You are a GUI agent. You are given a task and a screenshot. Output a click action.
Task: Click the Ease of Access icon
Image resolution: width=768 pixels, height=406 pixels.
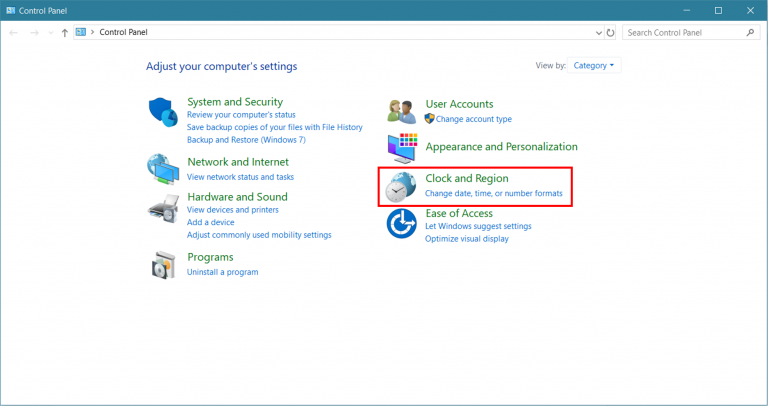402,225
